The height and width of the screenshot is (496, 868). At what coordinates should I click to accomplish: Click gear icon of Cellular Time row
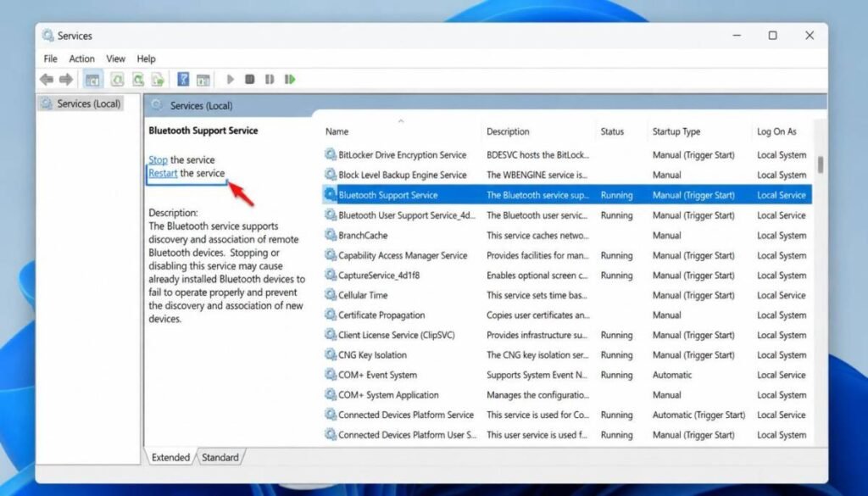click(331, 295)
